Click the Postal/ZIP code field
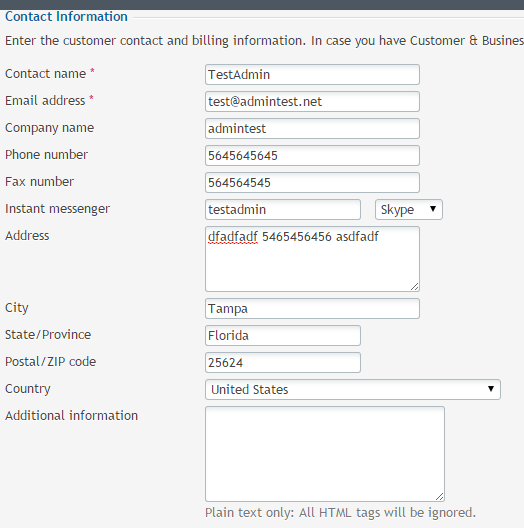The height and width of the screenshot is (528, 524). point(283,362)
